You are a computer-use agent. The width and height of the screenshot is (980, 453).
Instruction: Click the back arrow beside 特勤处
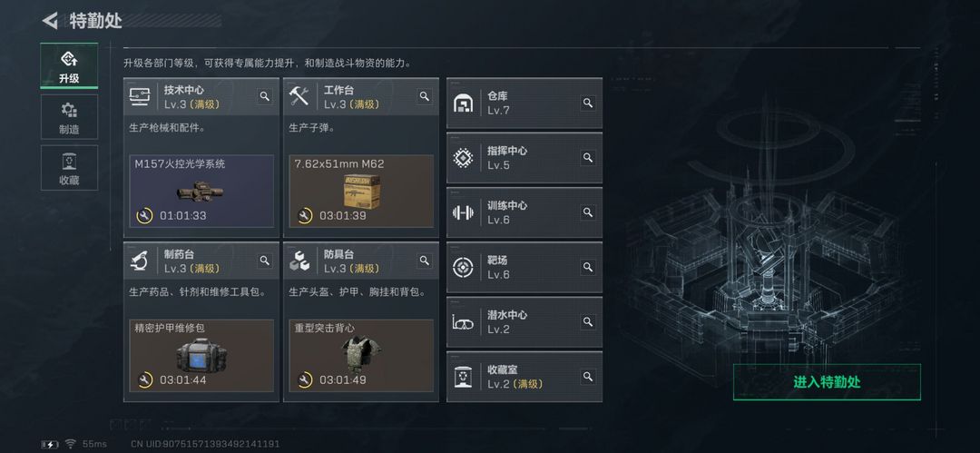[x=50, y=21]
